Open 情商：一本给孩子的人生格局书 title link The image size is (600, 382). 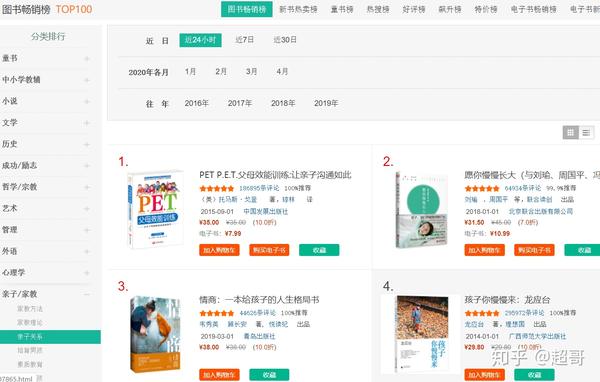(259, 300)
